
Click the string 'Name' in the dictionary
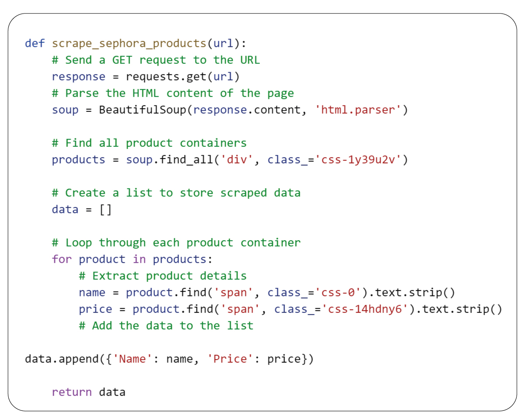pyautogui.click(x=133, y=359)
